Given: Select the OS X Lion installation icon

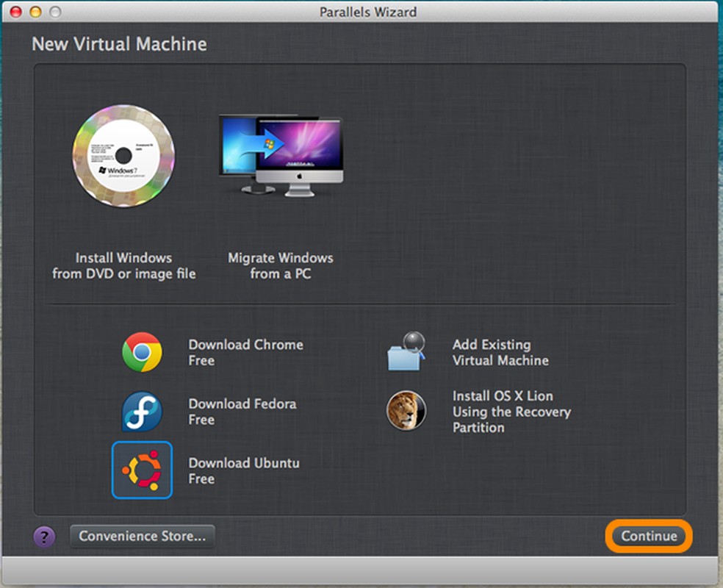Looking at the screenshot, I should point(406,412).
